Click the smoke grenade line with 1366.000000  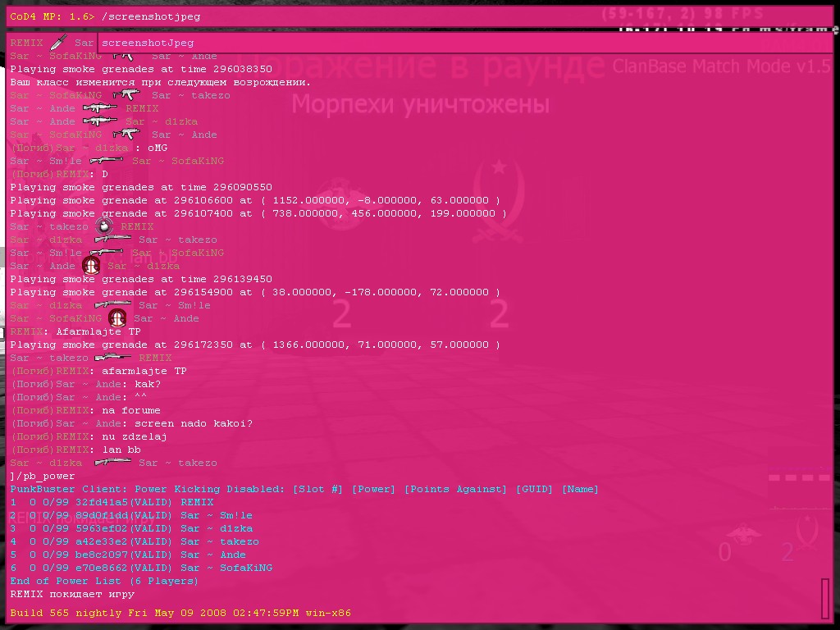(255, 345)
